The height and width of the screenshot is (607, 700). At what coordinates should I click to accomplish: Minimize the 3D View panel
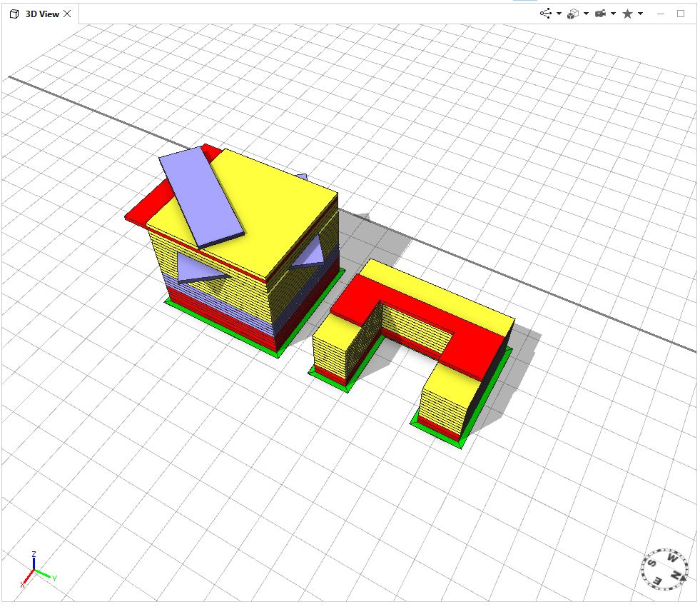[661, 14]
